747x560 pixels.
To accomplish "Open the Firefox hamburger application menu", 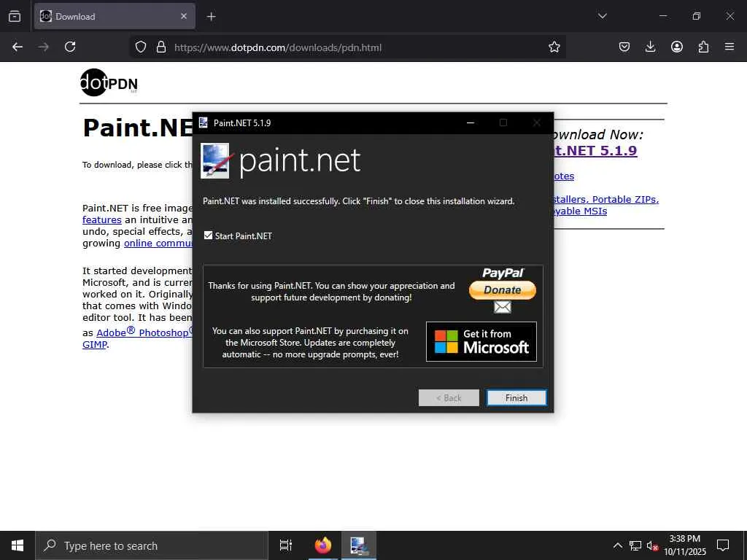I will 729,47.
